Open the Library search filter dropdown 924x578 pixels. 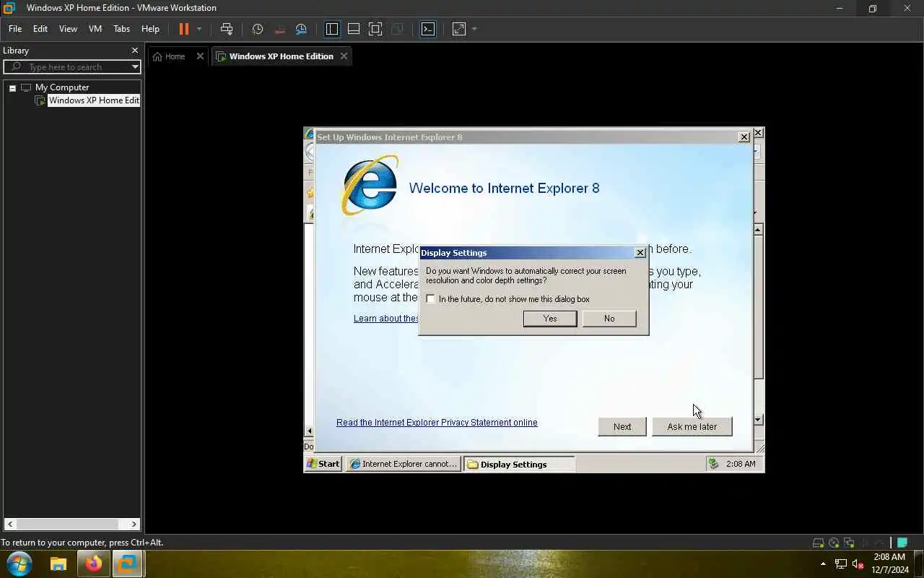click(134, 66)
